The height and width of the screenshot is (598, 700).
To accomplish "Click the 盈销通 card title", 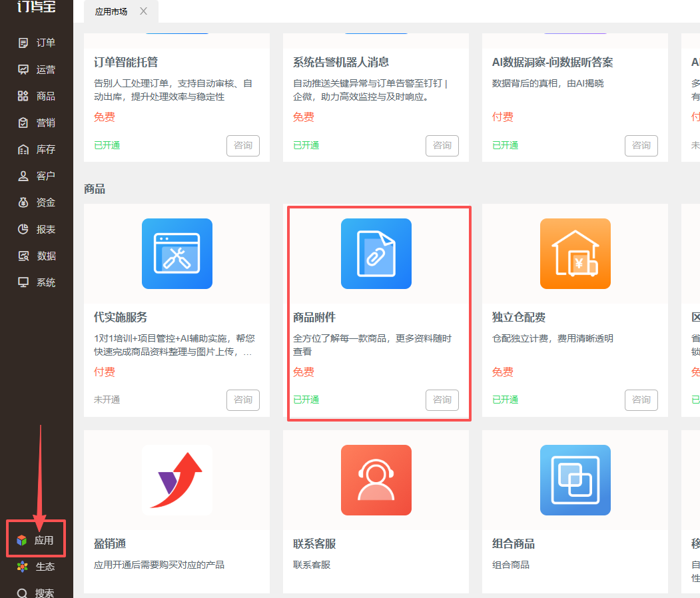I will tap(110, 543).
